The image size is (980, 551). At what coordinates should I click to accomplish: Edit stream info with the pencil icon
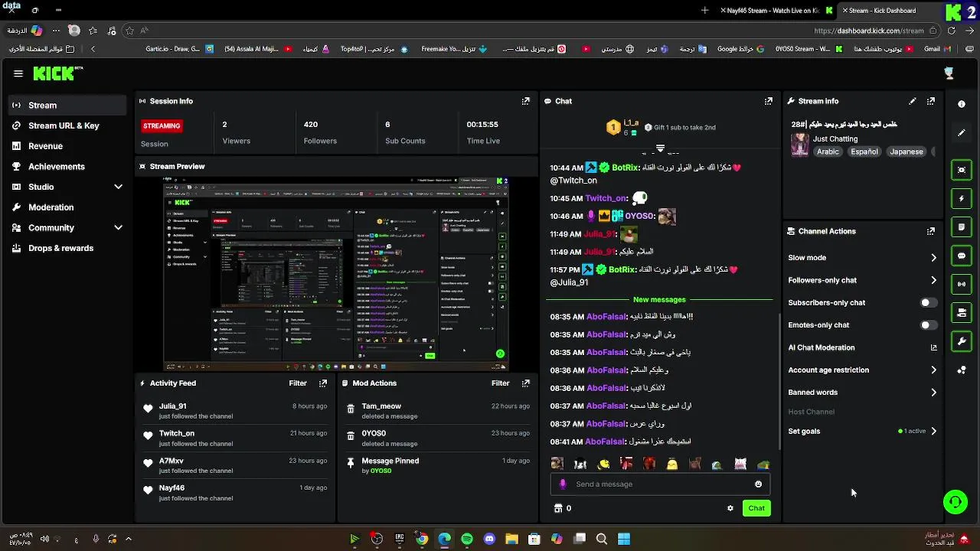(913, 101)
